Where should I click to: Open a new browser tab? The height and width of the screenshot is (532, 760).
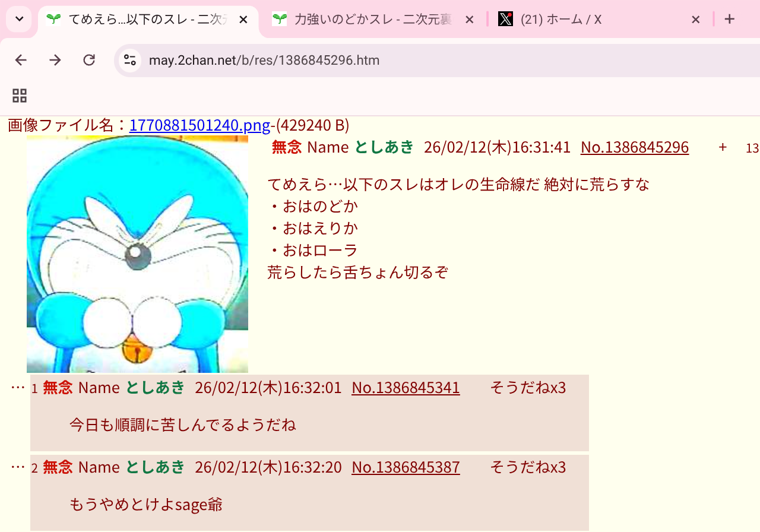[x=730, y=20]
